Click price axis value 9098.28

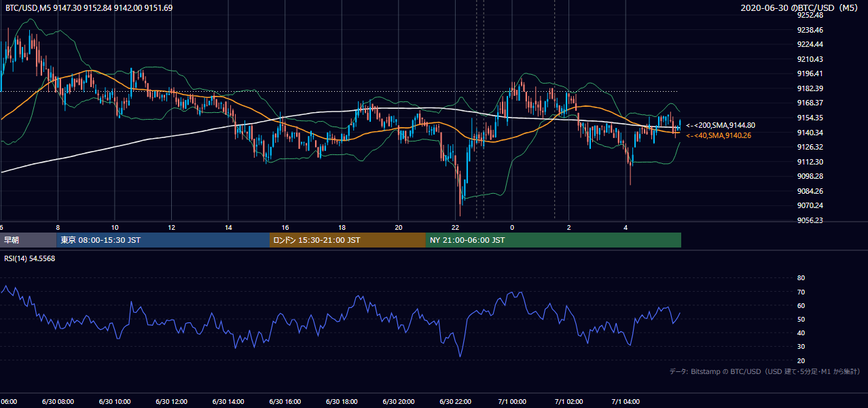tap(810, 176)
